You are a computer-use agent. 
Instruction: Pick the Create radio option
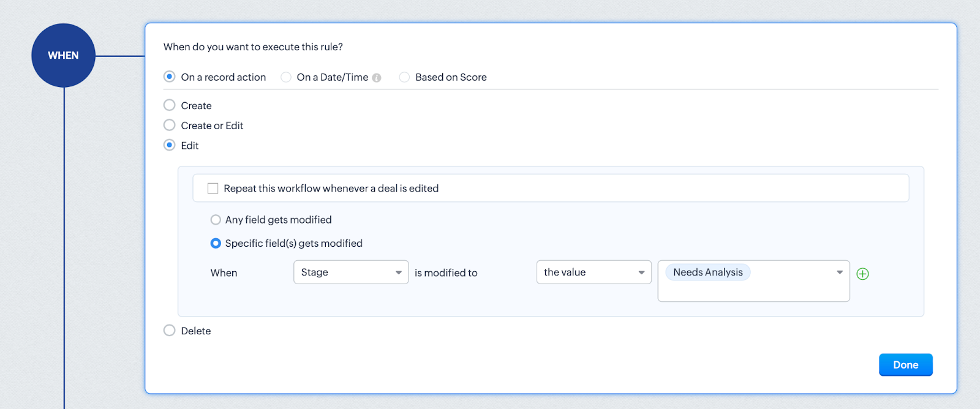pyautogui.click(x=170, y=105)
